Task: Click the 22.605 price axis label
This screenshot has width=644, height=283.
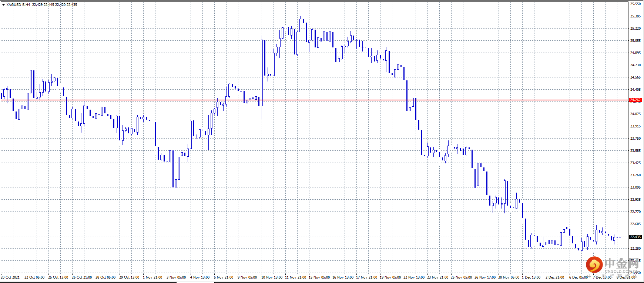Action: pos(635,224)
